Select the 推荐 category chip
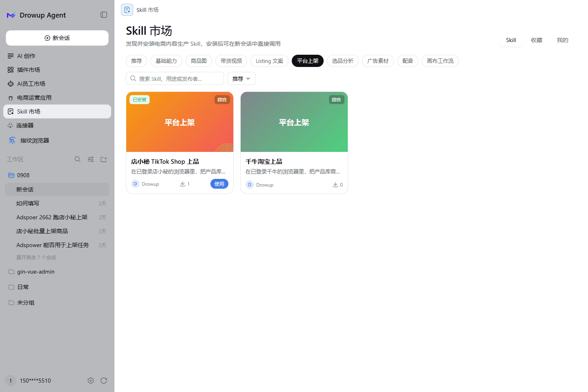 coord(136,61)
